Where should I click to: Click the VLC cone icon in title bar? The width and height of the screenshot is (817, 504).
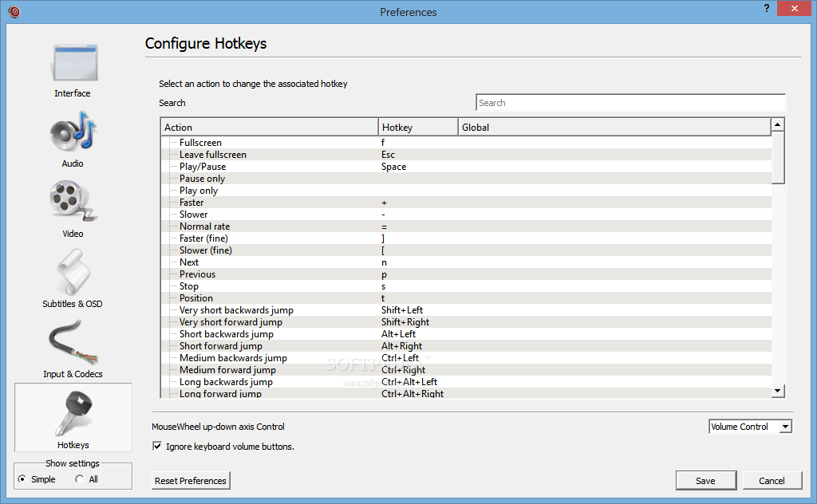[14, 11]
